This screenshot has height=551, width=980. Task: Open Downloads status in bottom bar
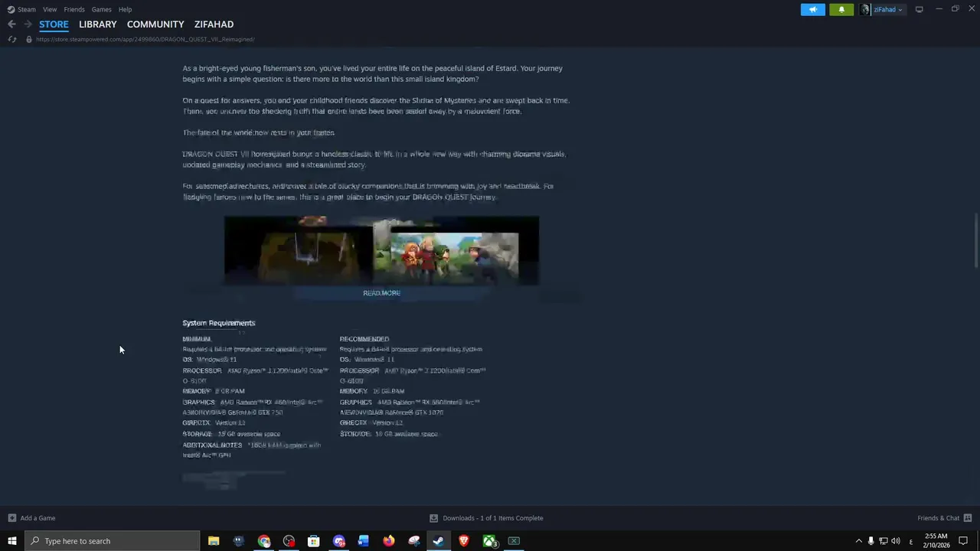click(486, 518)
